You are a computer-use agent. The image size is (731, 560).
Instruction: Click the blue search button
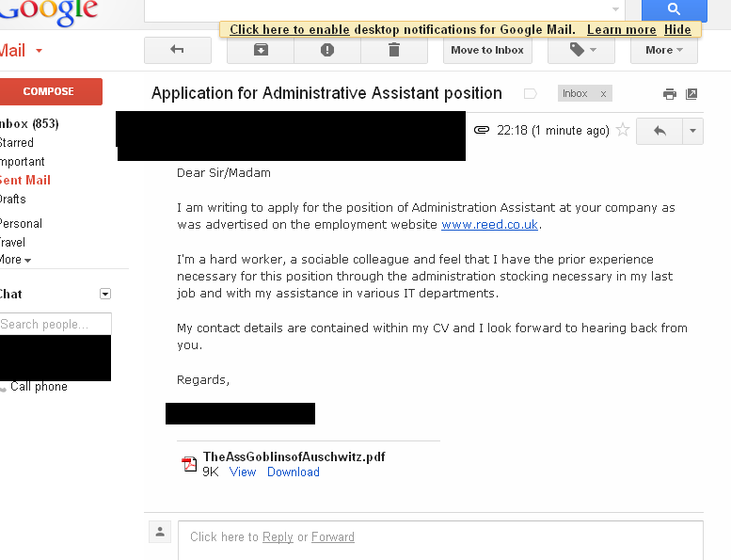tap(674, 9)
